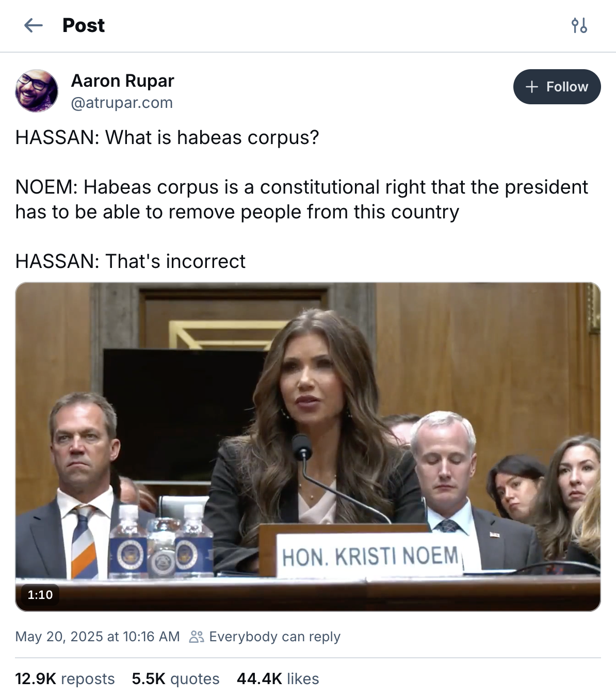View the 44.4K likes list
616x696 pixels.
[x=278, y=678]
